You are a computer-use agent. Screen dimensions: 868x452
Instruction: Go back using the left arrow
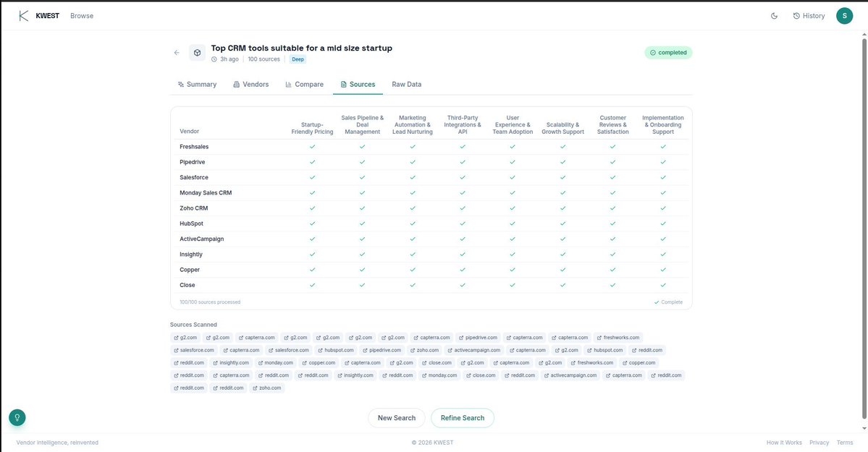(x=177, y=53)
